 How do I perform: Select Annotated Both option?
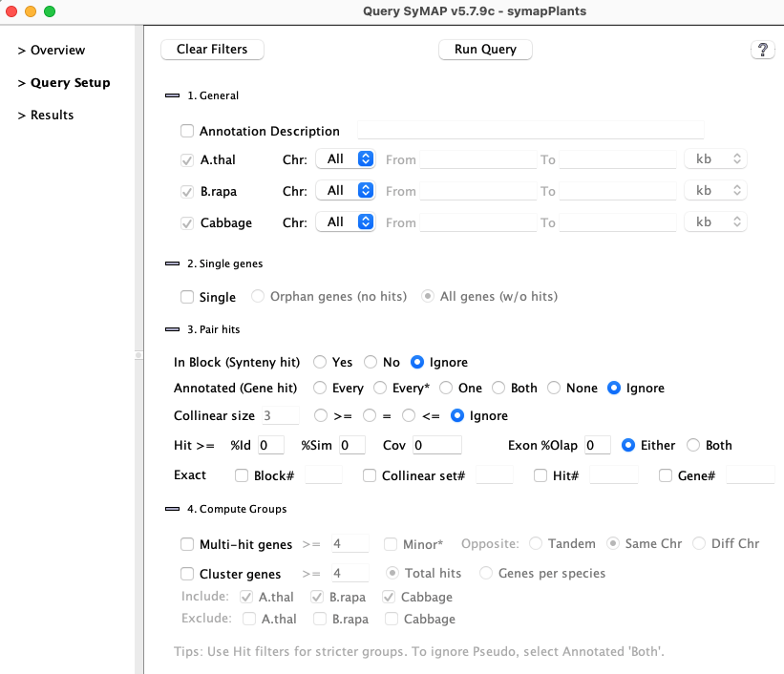(498, 388)
